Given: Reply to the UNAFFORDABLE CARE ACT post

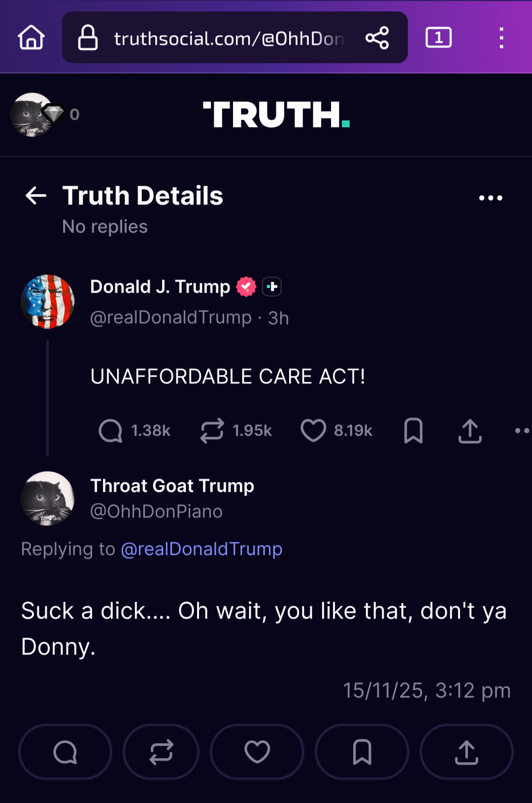Looking at the screenshot, I should click(110, 431).
